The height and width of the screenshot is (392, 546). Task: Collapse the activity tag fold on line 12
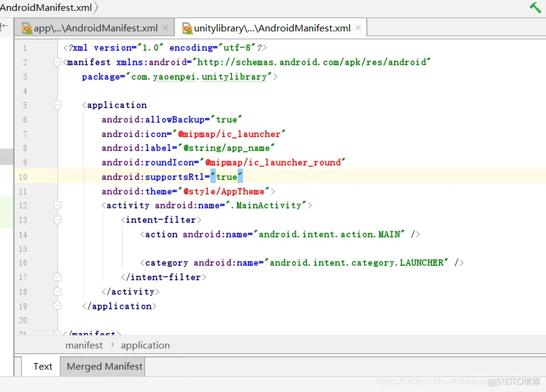[x=57, y=205]
